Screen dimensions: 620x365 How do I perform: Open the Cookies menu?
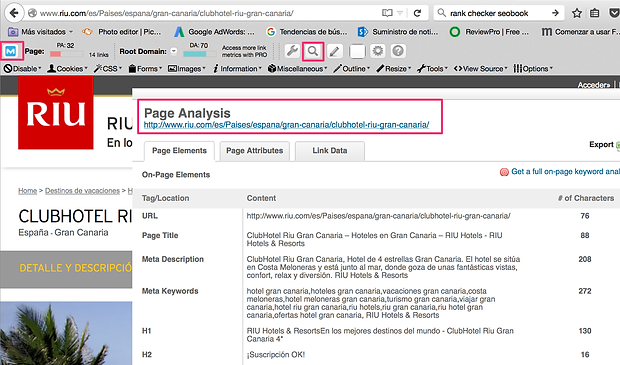point(68,69)
